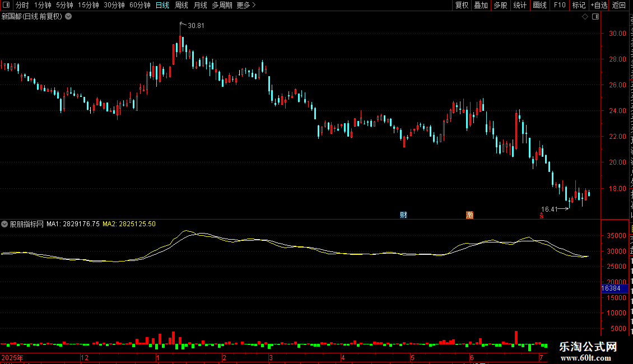
Task: Click month 3 on the time axis
Action: click(271, 358)
